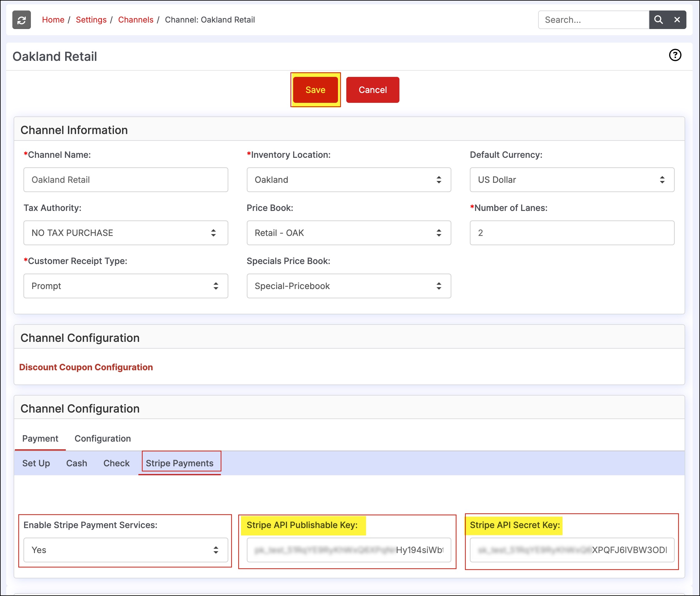The width and height of the screenshot is (700, 596).
Task: Click the Cancel button
Action: click(372, 90)
